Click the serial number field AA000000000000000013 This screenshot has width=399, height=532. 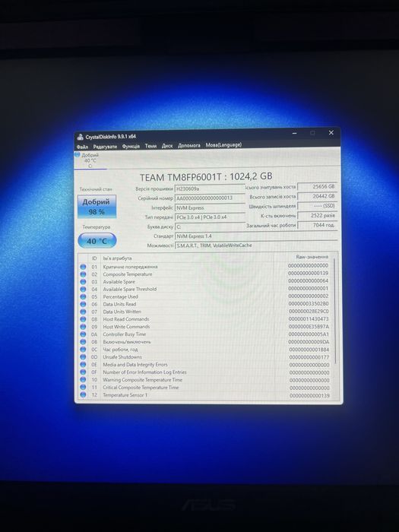(x=210, y=198)
